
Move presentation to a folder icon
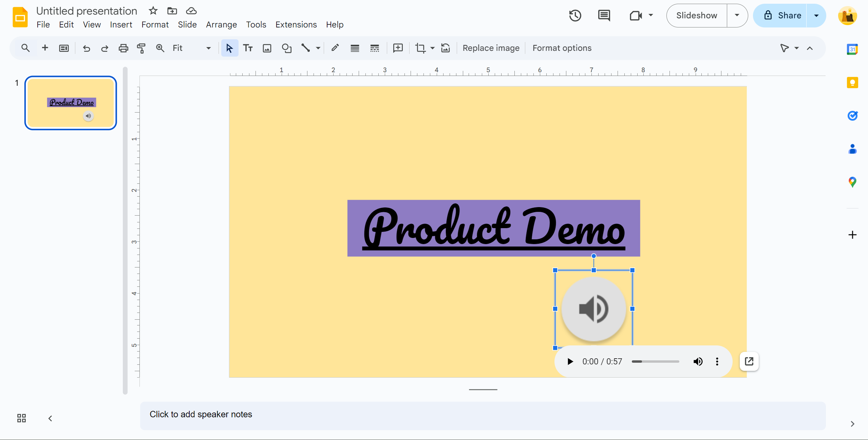(172, 11)
